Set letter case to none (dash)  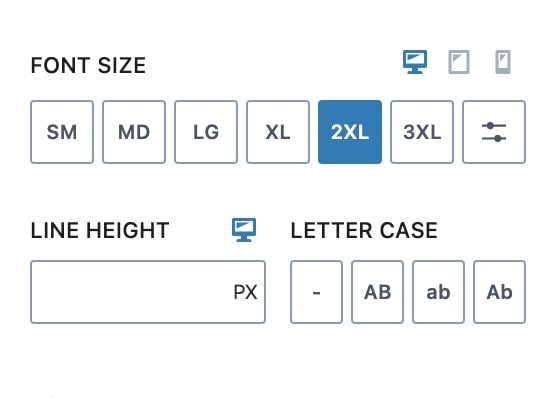pyautogui.click(x=316, y=292)
